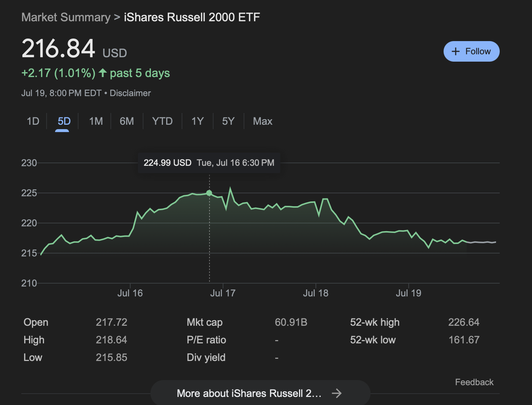Click the Jul 17 axis label

point(223,293)
